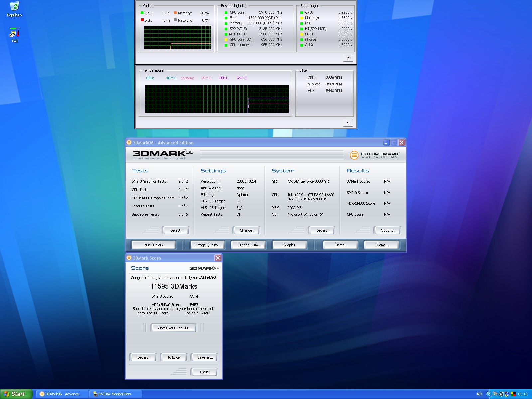
Task: Click the four-colored squares tray icon
Action: pyautogui.click(x=513, y=394)
